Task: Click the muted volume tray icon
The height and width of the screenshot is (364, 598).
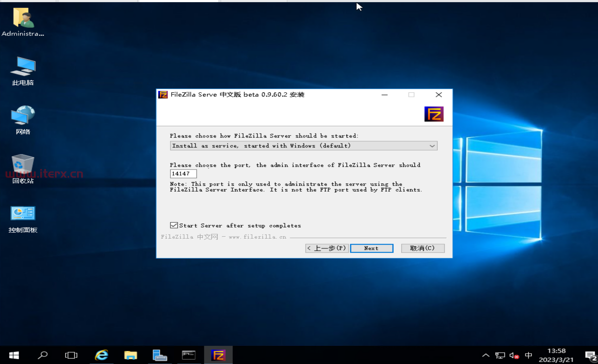Action: tap(514, 356)
